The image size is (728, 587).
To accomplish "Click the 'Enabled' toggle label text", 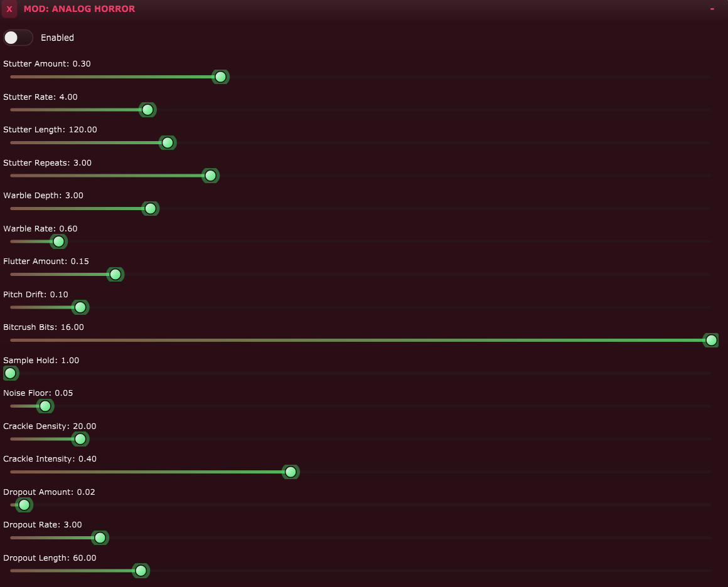I will coord(58,38).
